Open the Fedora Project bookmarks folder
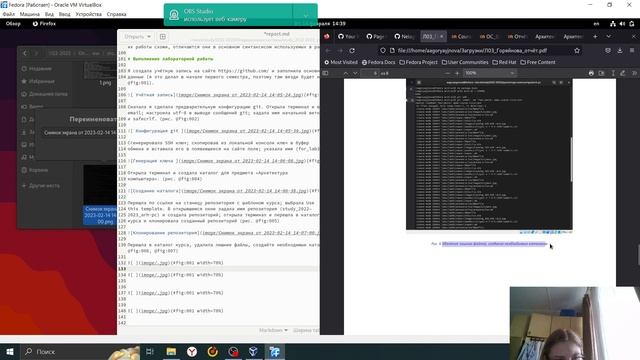The height and width of the screenshot is (360, 640). tap(418, 62)
